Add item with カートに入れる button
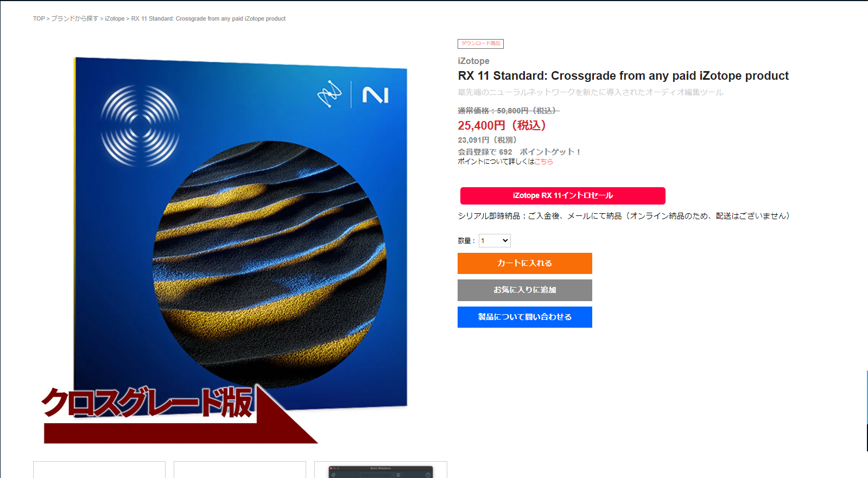The height and width of the screenshot is (478, 868). 525,263
